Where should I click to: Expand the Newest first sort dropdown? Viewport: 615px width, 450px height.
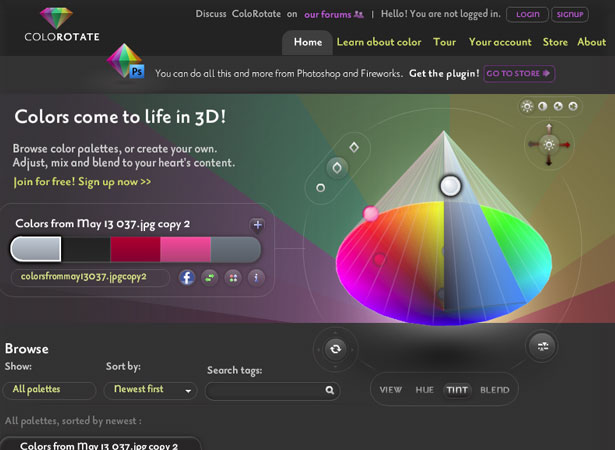(151, 391)
